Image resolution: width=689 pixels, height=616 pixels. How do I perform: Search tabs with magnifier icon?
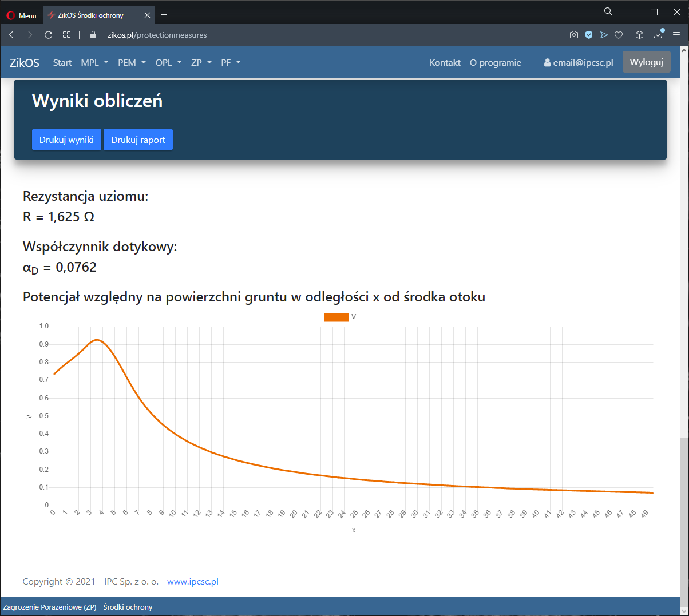[x=608, y=12]
